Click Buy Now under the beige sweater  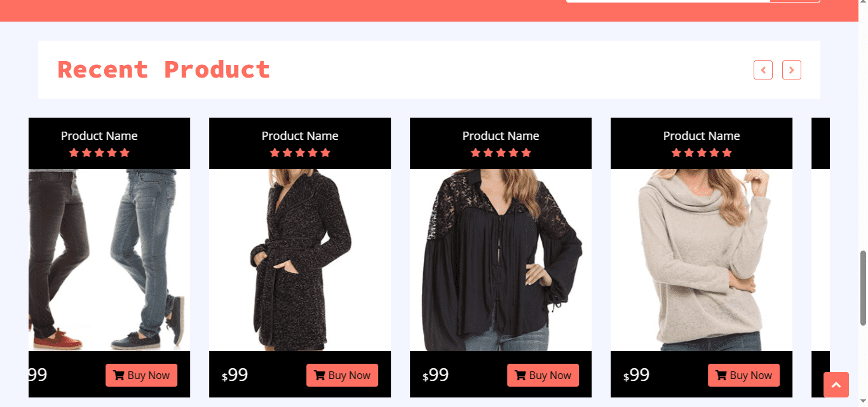coord(743,375)
